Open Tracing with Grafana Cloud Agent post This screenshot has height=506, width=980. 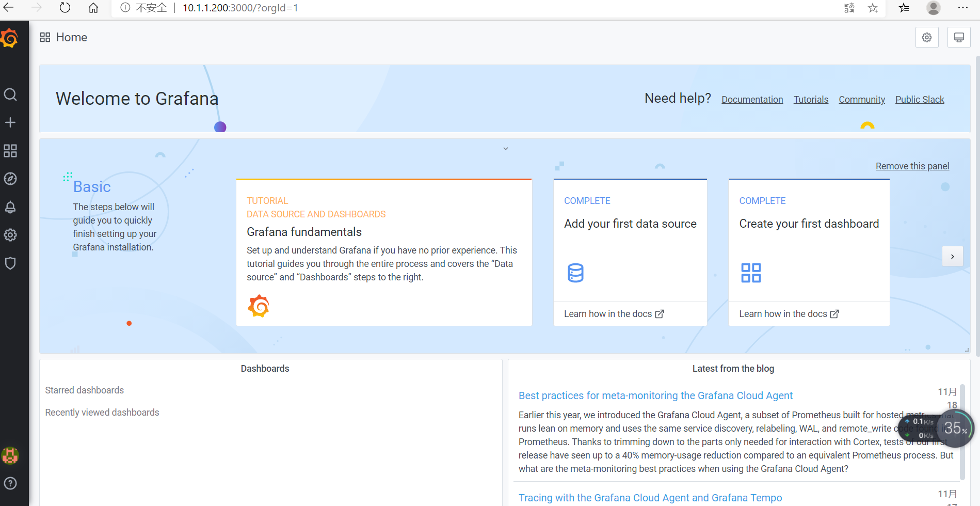point(650,498)
